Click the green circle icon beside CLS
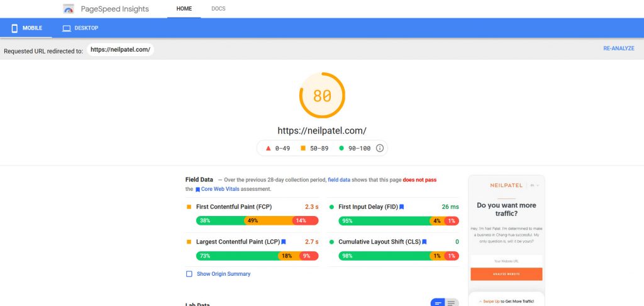This screenshot has width=644, height=306. click(x=331, y=242)
